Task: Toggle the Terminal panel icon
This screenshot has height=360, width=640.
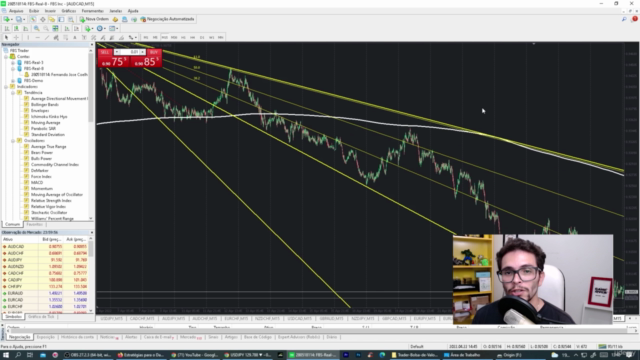Action: (x=61, y=19)
